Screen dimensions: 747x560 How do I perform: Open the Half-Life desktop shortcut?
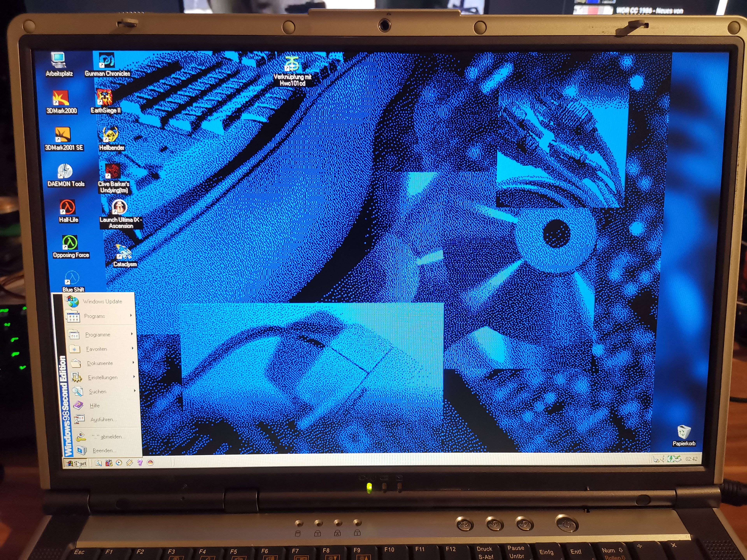[x=68, y=207]
